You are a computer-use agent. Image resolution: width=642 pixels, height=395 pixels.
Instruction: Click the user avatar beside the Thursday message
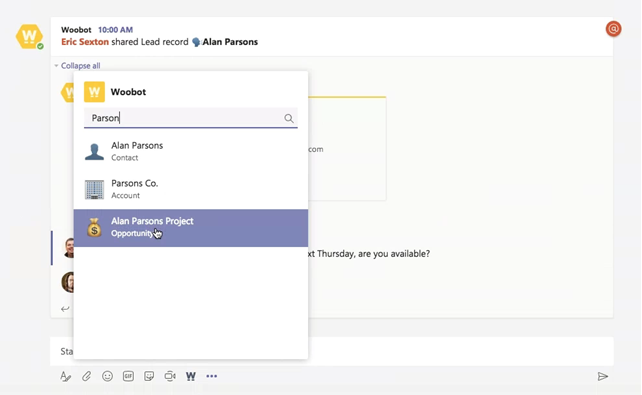point(69,248)
